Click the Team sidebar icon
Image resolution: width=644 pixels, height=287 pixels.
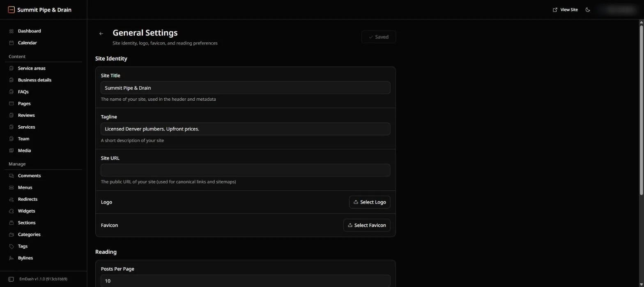click(11, 139)
